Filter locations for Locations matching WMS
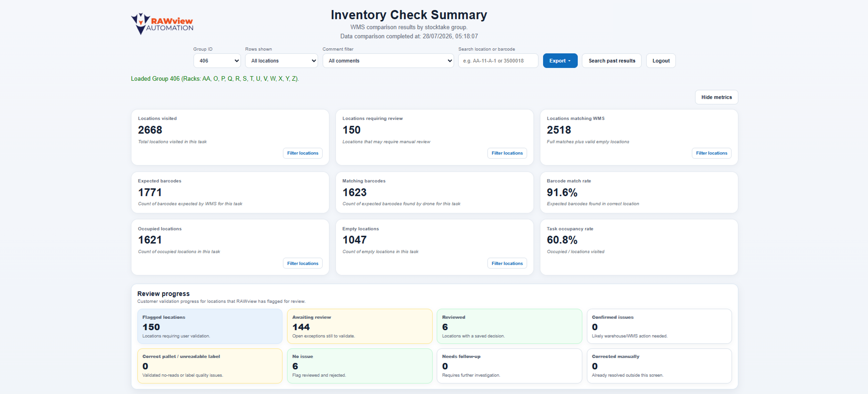 tap(711, 153)
